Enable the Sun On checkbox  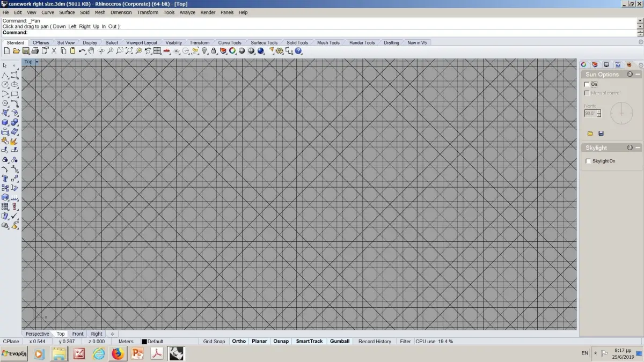click(587, 84)
